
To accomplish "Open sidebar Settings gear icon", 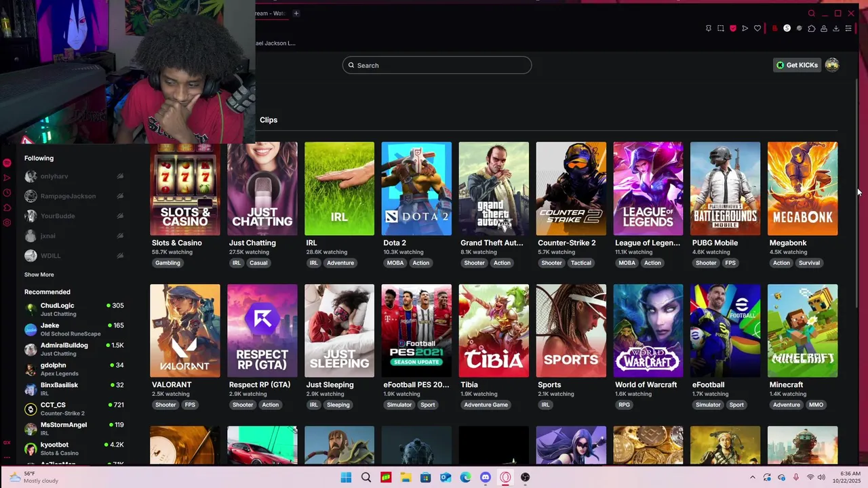I will click(7, 222).
